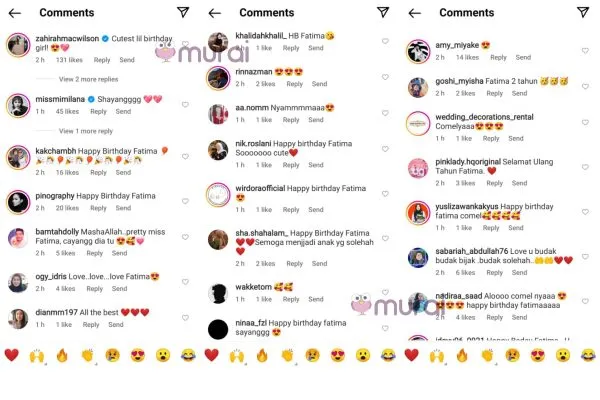Expand View 2 more replies under zahirahmacwilson
Viewport: 600px width, 400px height.
click(x=88, y=79)
